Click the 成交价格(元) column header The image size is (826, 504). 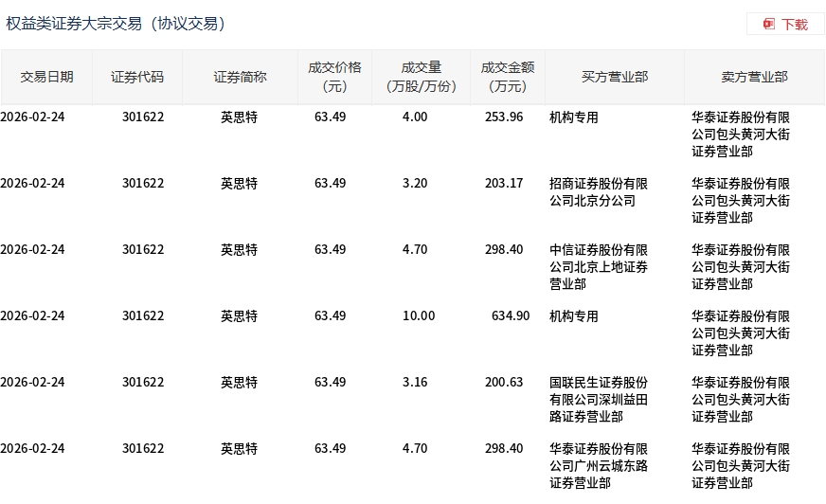click(334, 78)
